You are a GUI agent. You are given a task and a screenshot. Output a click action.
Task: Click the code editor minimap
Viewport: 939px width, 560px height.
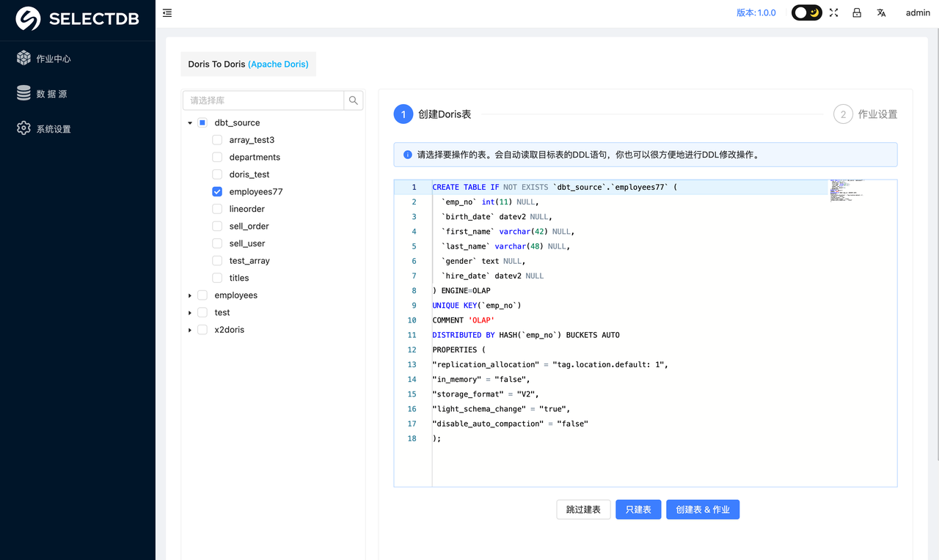(848, 191)
